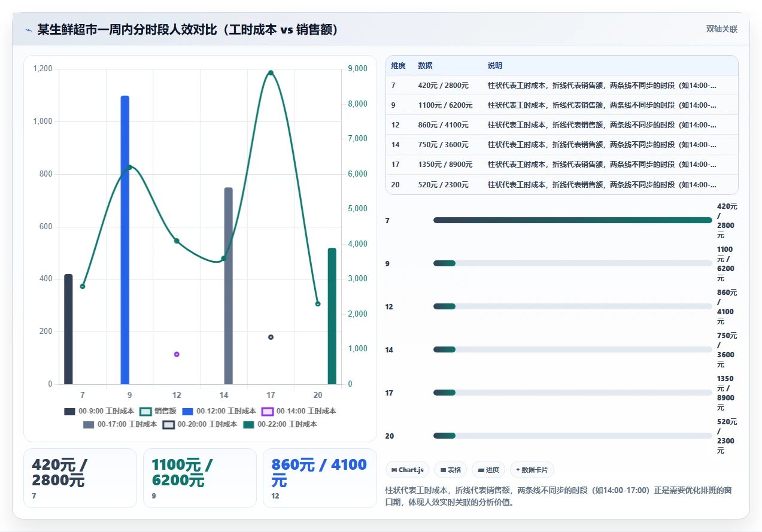
Task: Click the progress bar for period 7
Action: click(573, 220)
